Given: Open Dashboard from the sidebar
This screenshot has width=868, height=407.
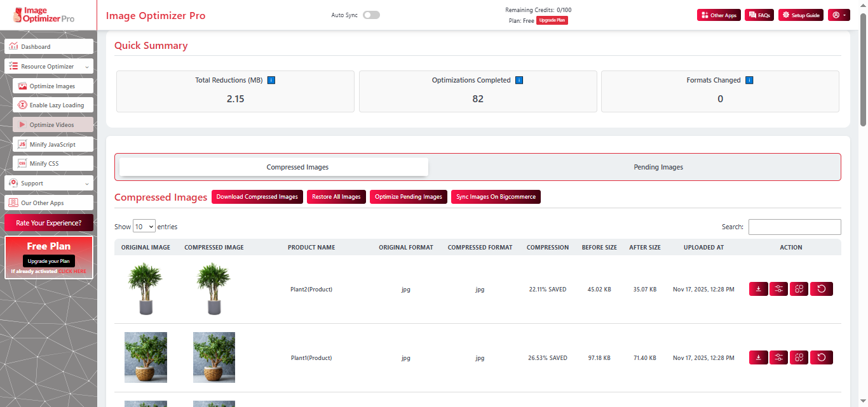Looking at the screenshot, I should [49, 46].
